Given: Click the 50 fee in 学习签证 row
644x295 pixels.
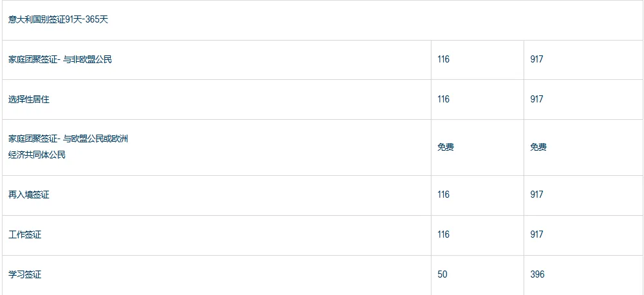Looking at the screenshot, I should 442,274.
